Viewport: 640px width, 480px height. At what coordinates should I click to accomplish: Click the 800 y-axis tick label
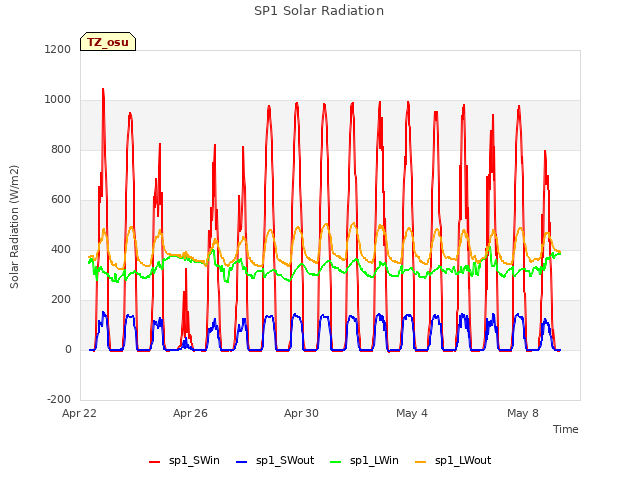(61, 149)
